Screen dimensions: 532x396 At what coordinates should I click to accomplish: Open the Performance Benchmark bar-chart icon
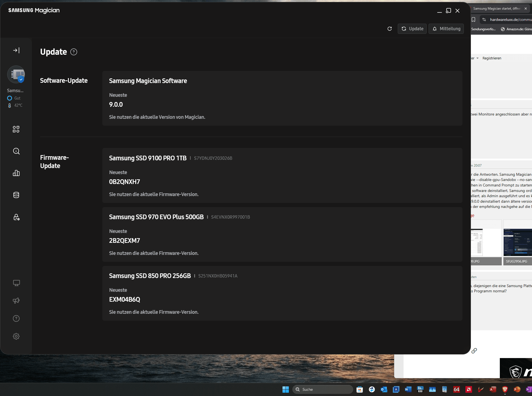(16, 173)
